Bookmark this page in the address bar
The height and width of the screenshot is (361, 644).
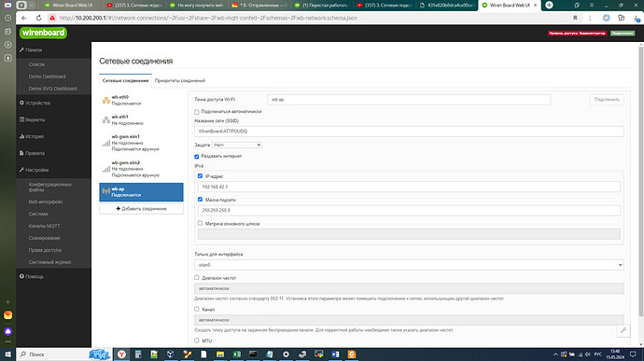(575, 18)
